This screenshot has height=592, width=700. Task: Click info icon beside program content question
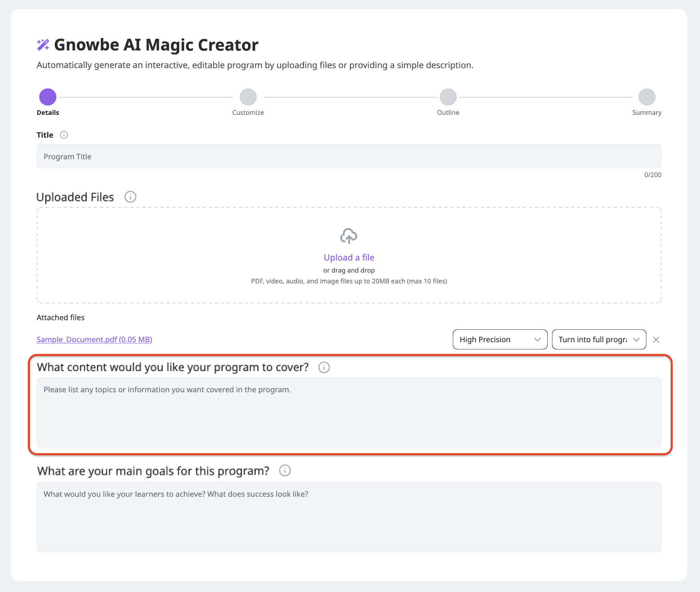pos(324,367)
